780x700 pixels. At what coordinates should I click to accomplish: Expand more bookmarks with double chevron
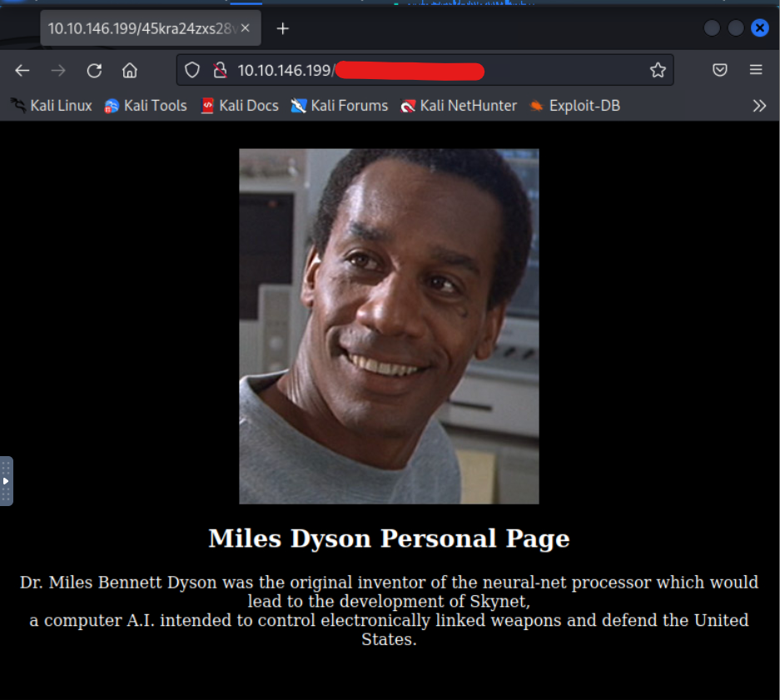point(758,106)
